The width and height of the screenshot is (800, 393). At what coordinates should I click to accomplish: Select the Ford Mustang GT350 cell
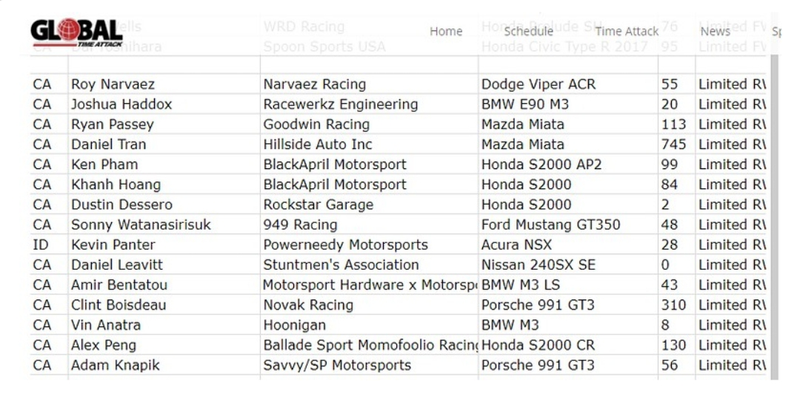pos(568,225)
